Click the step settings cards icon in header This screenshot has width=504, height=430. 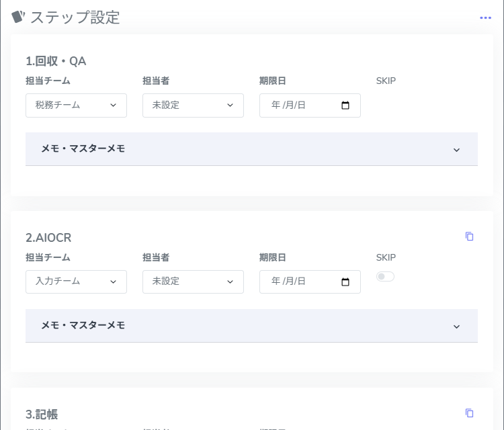point(18,17)
